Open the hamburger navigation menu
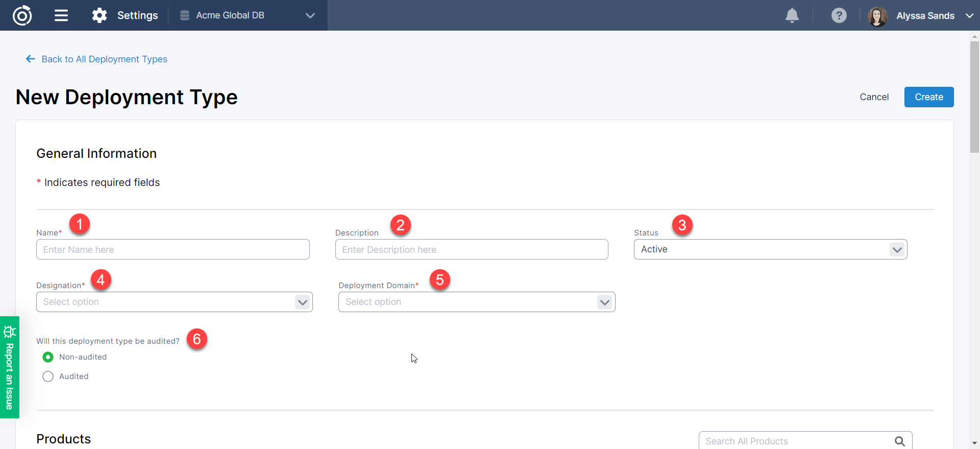980x449 pixels. 61,15
